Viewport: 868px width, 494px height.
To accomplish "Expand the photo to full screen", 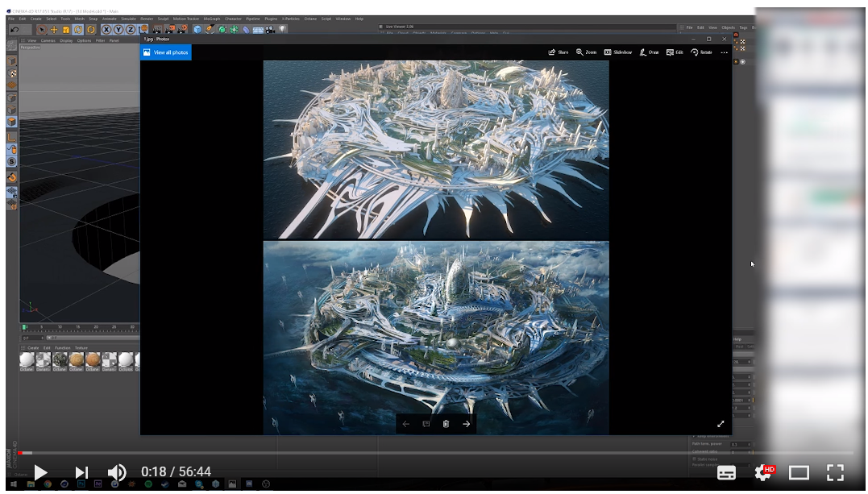I will (721, 424).
